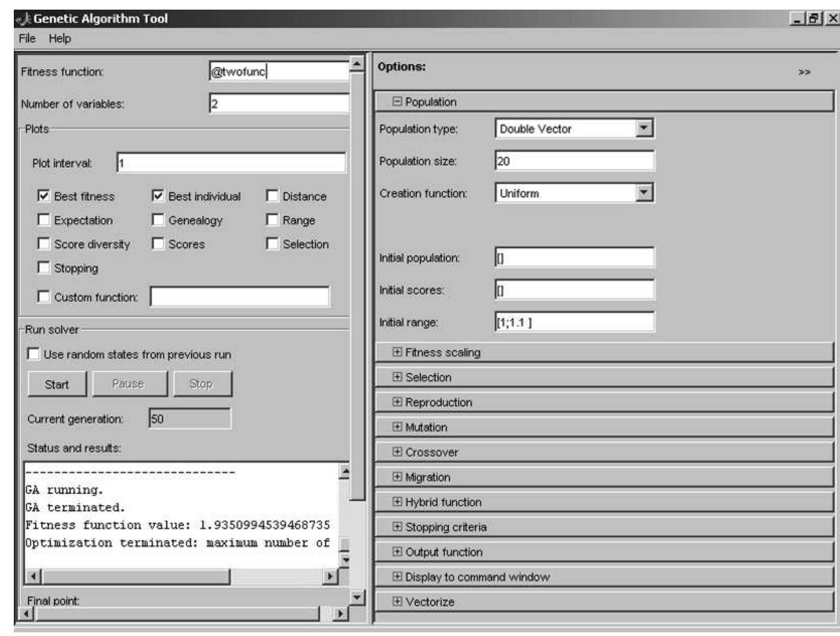Check the Scores plot option
840x636 pixels.
click(158, 244)
